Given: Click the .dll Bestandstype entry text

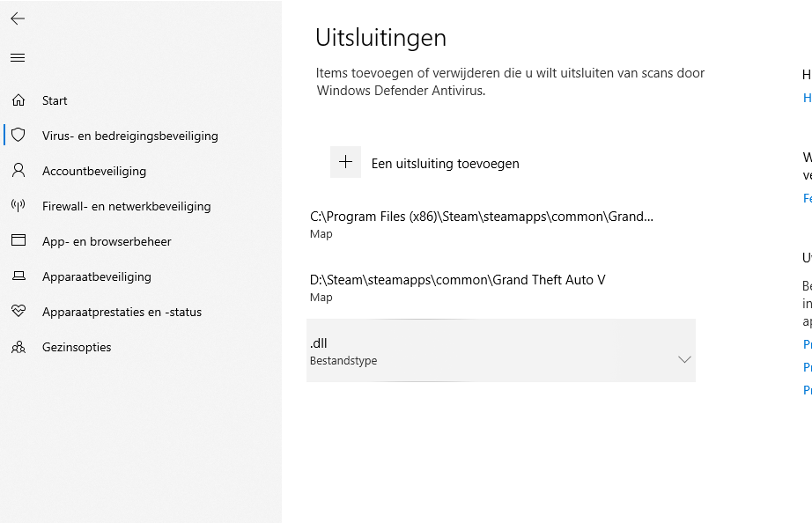Looking at the screenshot, I should coord(343,350).
